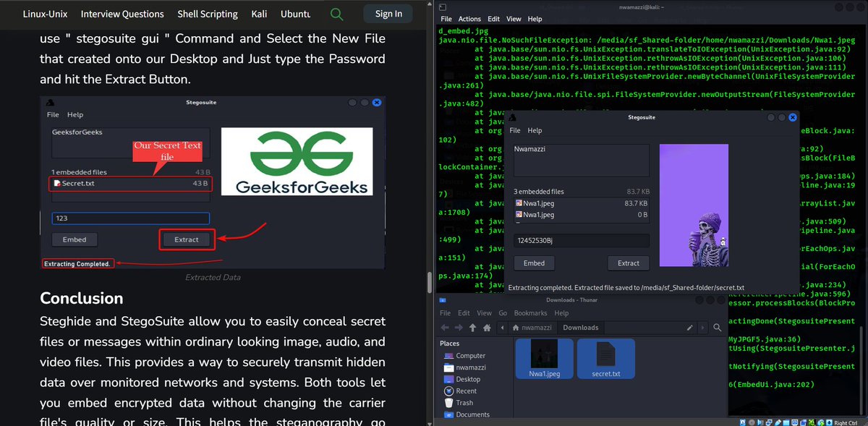
Task: Open the terminal Actions menu
Action: click(x=469, y=19)
